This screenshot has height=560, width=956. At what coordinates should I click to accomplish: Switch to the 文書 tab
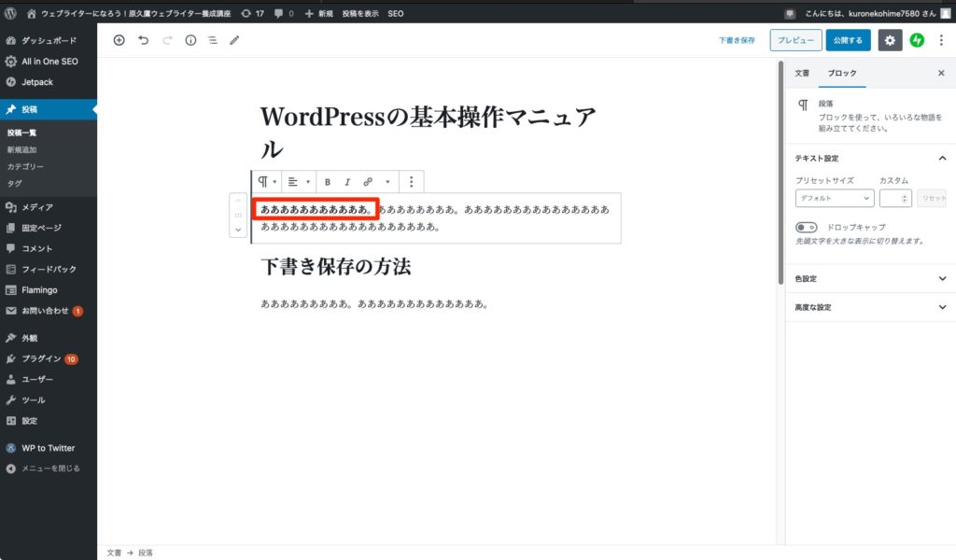[x=802, y=73]
